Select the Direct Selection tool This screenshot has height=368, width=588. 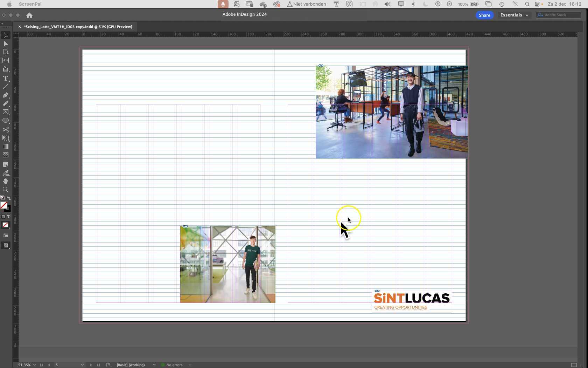[x=6, y=43]
